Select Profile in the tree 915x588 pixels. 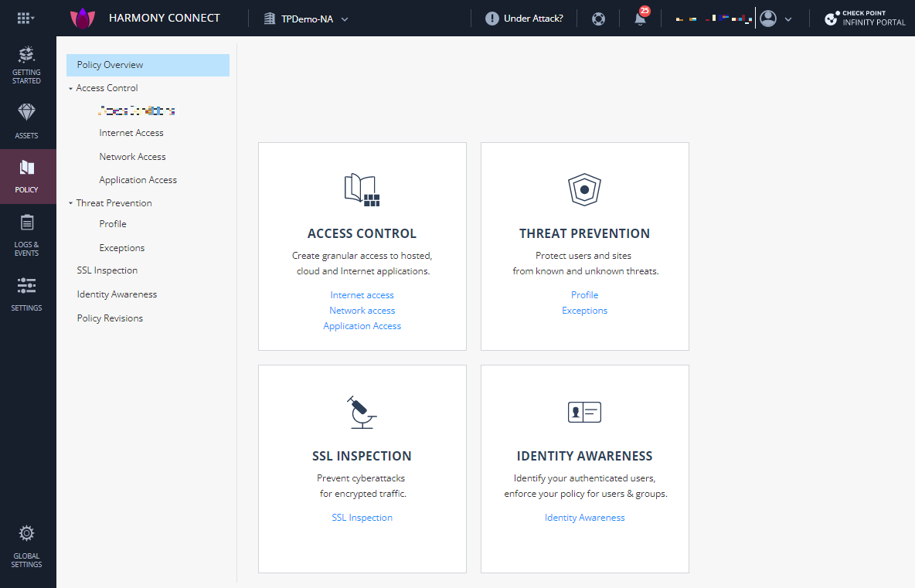[x=113, y=224]
